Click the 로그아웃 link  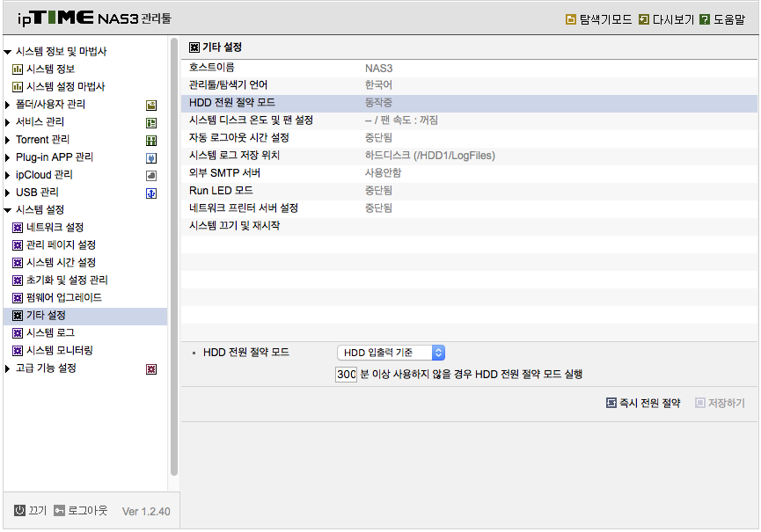[x=87, y=510]
